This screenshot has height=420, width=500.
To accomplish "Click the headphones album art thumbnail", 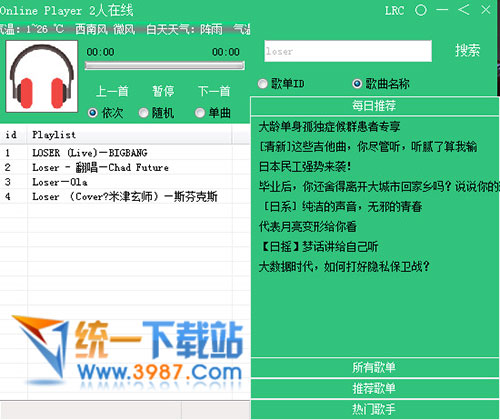I will tap(42, 77).
